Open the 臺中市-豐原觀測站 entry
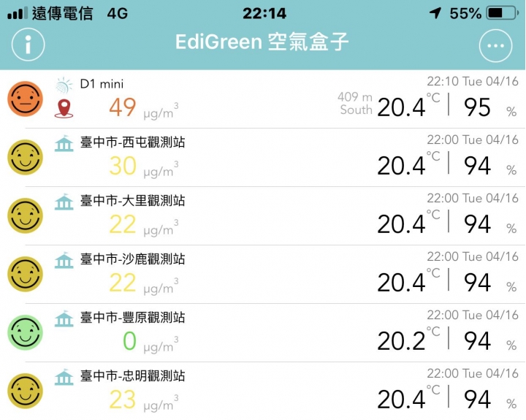 pos(263,333)
